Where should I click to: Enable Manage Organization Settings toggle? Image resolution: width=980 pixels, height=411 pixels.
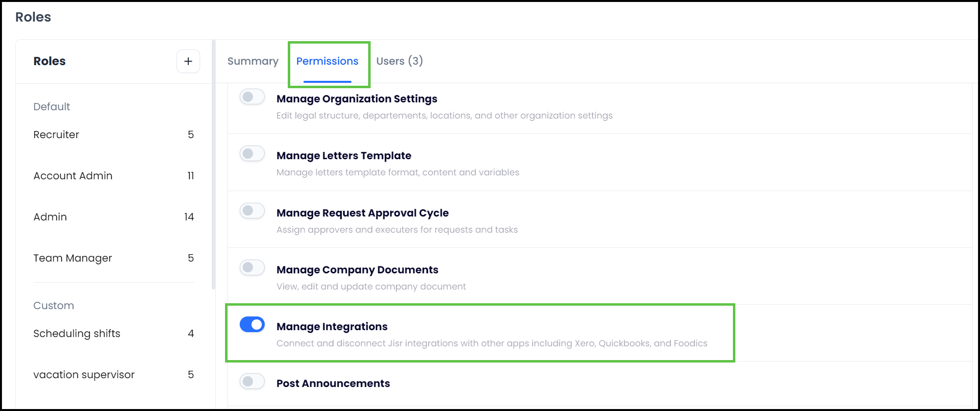252,97
